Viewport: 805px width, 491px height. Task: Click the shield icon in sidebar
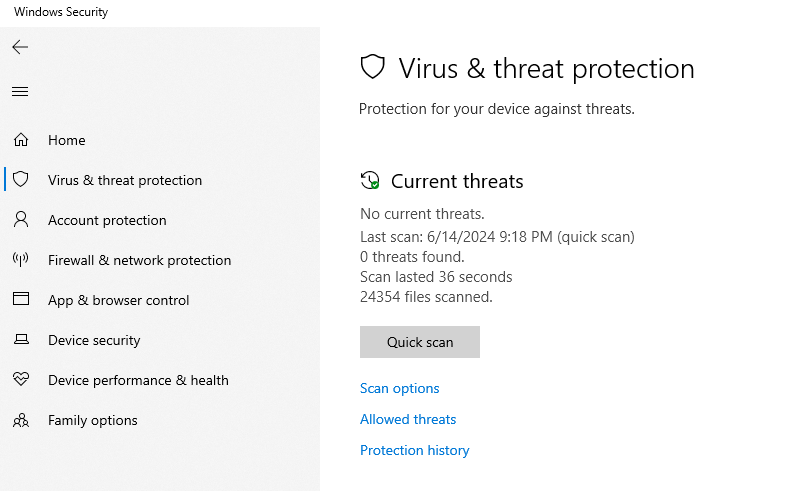pyautogui.click(x=21, y=180)
